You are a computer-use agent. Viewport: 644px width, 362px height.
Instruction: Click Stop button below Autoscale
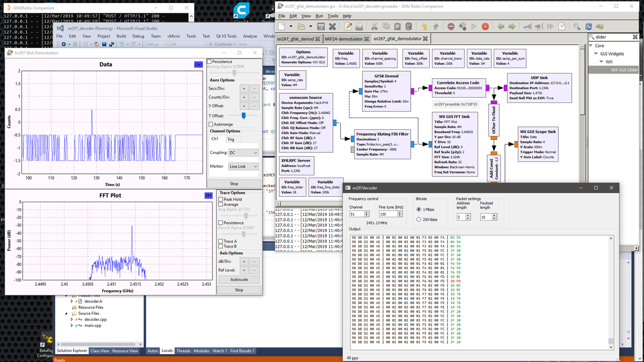tap(239, 290)
